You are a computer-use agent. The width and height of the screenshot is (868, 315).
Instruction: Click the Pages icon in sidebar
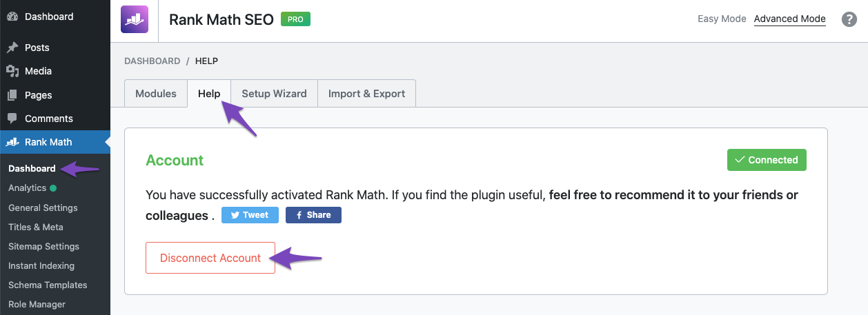coord(12,95)
